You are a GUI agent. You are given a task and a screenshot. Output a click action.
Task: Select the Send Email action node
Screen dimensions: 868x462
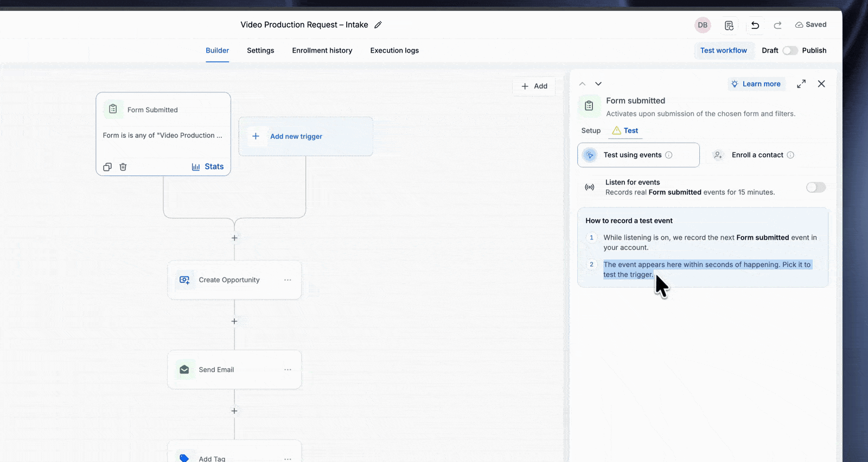click(x=234, y=370)
